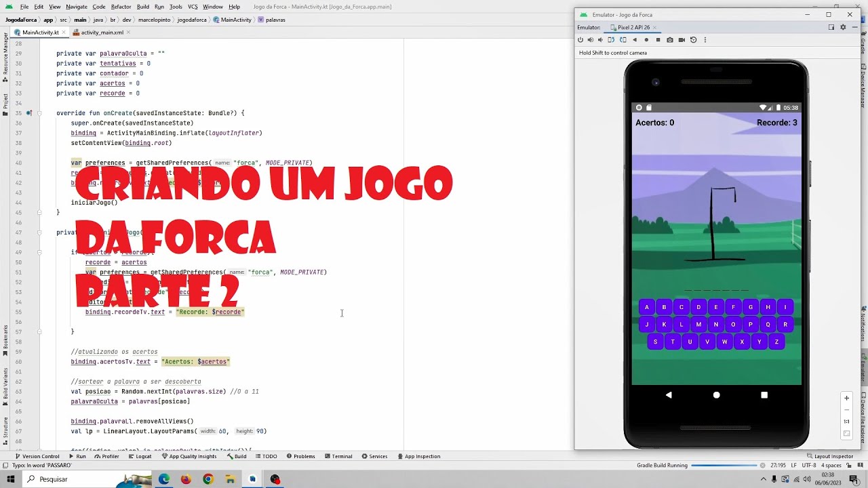
Task: Click the Gradle build progress bar
Action: click(x=724, y=466)
